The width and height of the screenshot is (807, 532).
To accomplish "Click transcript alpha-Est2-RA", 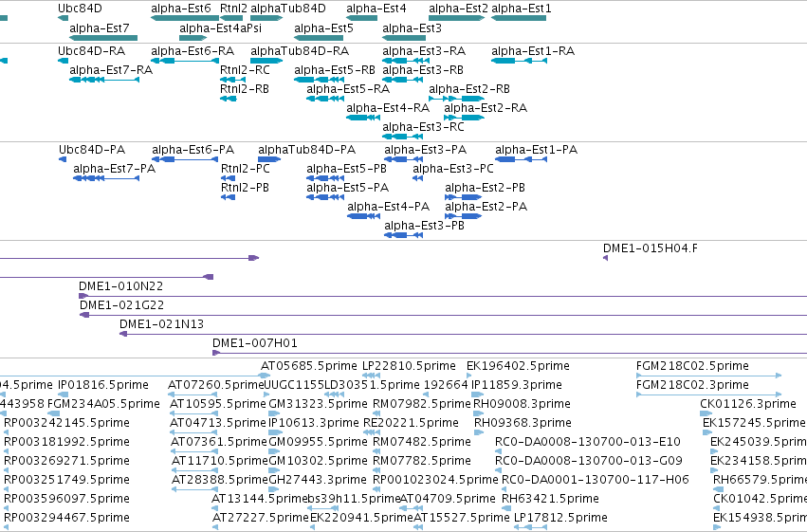I will click(x=465, y=118).
